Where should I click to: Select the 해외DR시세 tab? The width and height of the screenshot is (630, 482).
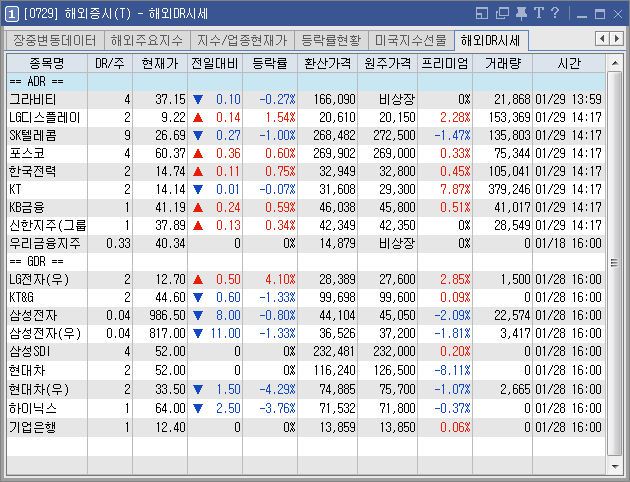pos(491,41)
